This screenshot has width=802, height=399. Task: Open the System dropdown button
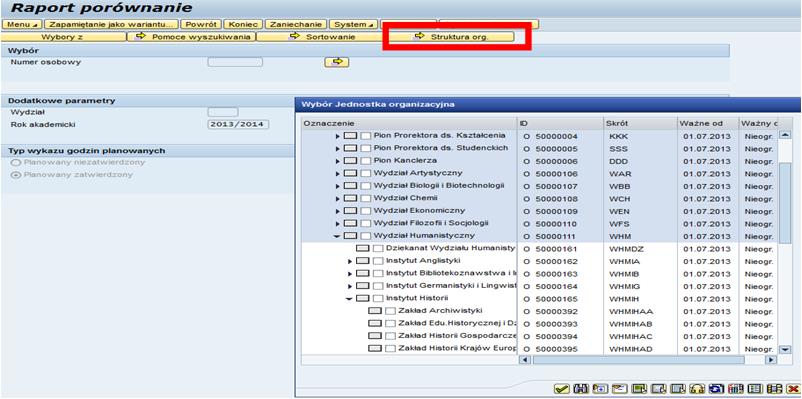coord(353,25)
